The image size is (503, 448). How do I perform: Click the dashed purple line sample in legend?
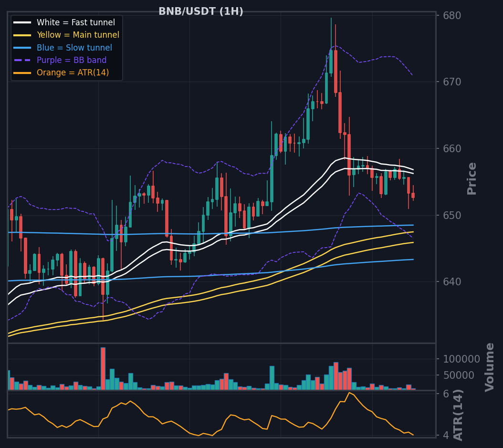(x=22, y=60)
